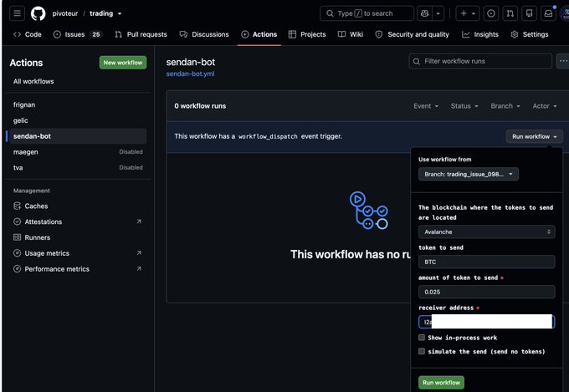Click the search field in header

367,13
